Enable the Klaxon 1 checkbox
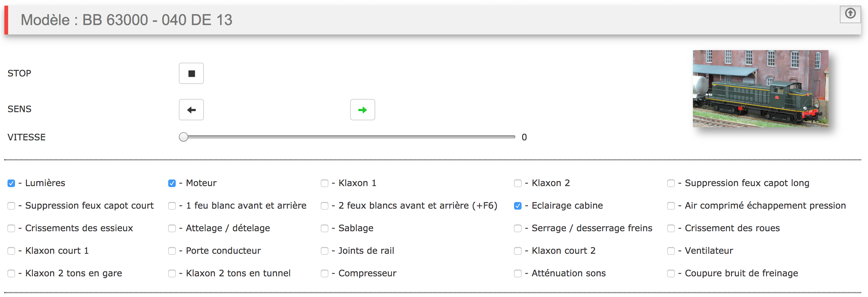Viewport: 868px width, 297px height. click(325, 183)
